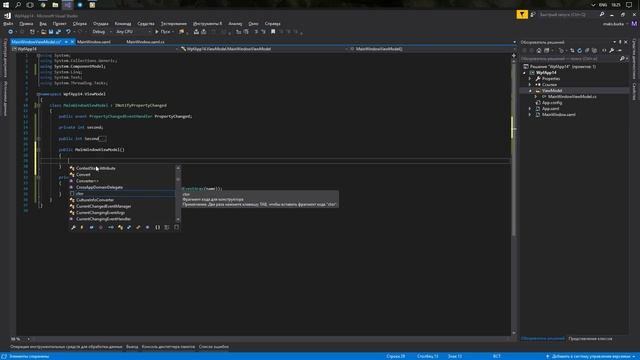640x360 pixels.
Task: Click the Save file toolbar icon
Action: pyautogui.click(x=51, y=32)
